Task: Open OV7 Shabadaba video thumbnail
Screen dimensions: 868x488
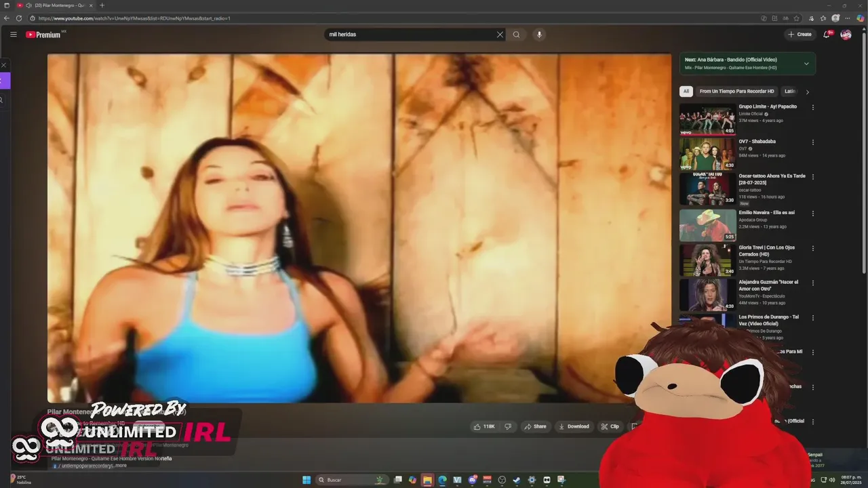Action: (707, 155)
